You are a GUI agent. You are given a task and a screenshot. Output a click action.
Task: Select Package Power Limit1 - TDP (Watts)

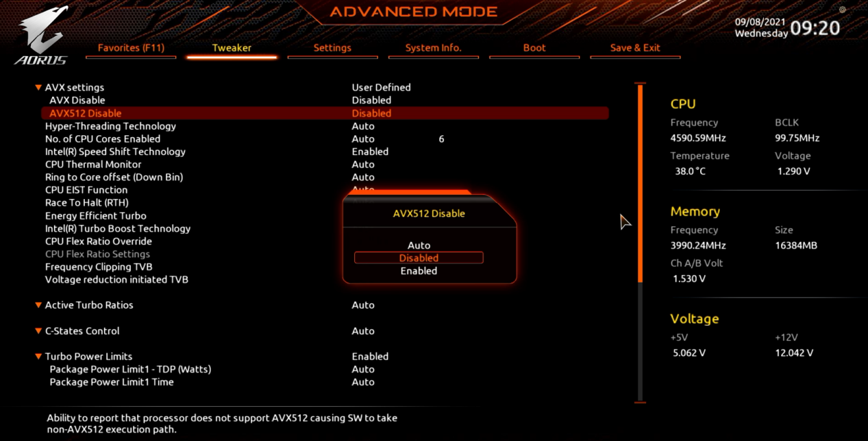130,369
